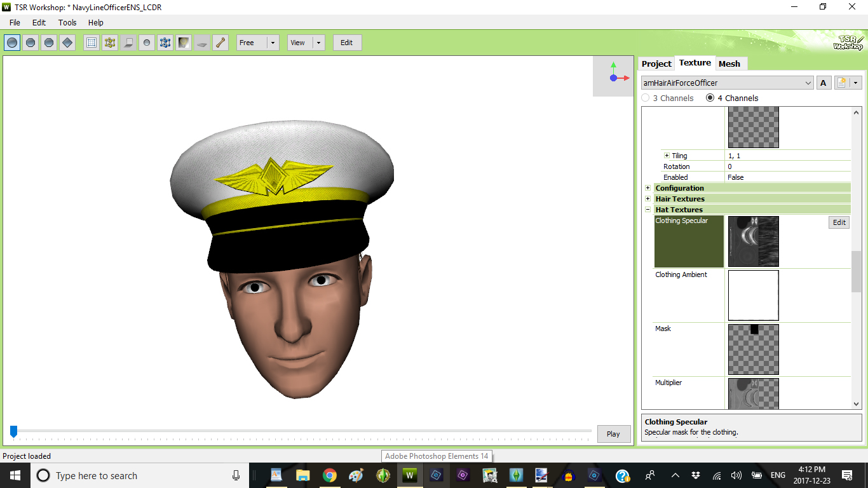Select the 4 Channels radio button
Screen dimensions: 868x488
(x=710, y=98)
